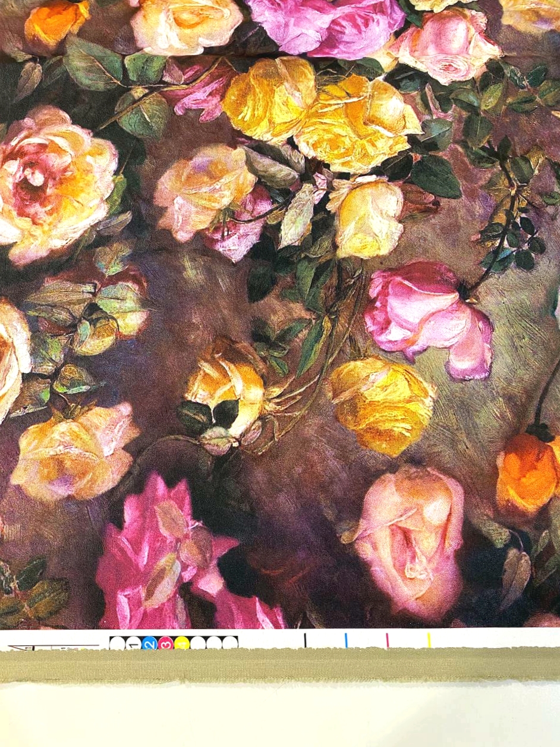Click the khaki fabric selvage strip
Screen dimensions: 560x747
pyautogui.click(x=279, y=664)
